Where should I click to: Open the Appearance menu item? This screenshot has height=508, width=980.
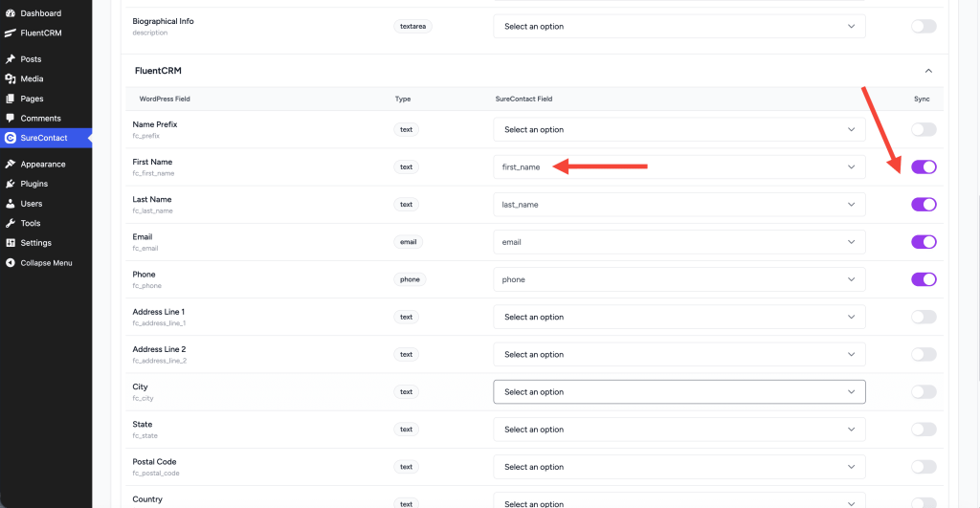tap(42, 165)
